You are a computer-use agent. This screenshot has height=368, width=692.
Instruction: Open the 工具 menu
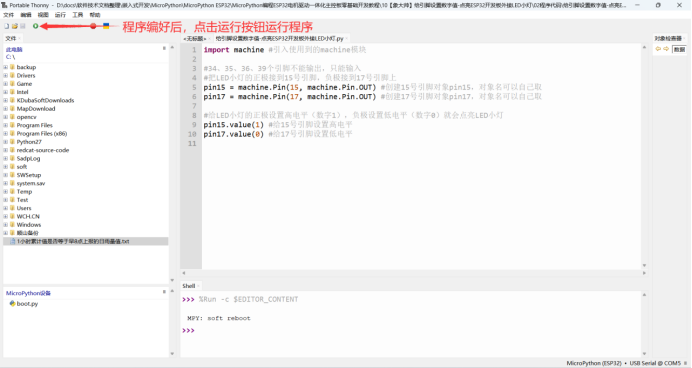(78, 15)
